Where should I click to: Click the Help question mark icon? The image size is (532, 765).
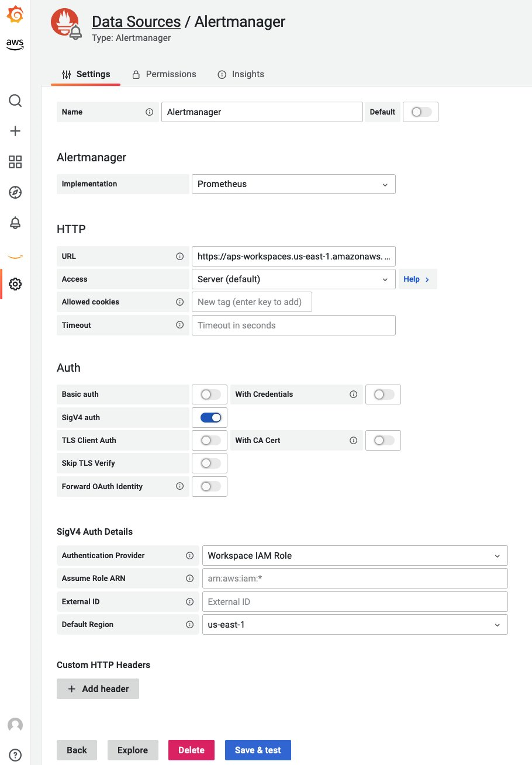(x=15, y=756)
